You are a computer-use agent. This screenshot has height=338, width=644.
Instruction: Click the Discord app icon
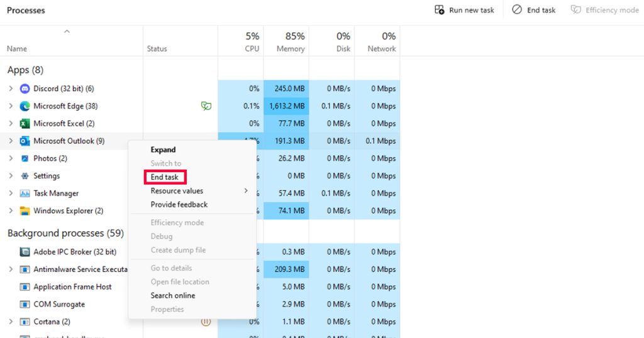[x=25, y=89]
